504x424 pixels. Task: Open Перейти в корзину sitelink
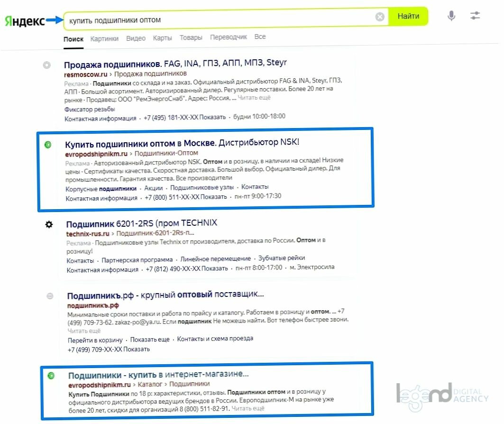pyautogui.click(x=95, y=340)
